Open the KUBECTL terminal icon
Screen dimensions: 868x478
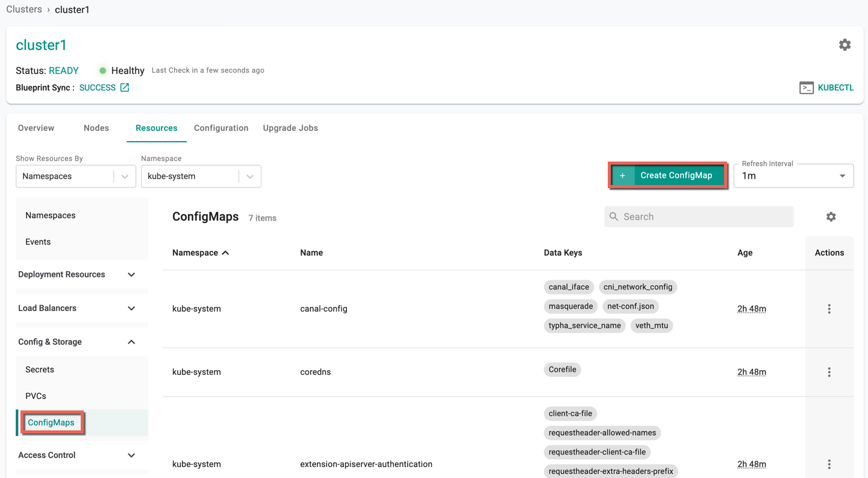click(x=807, y=88)
